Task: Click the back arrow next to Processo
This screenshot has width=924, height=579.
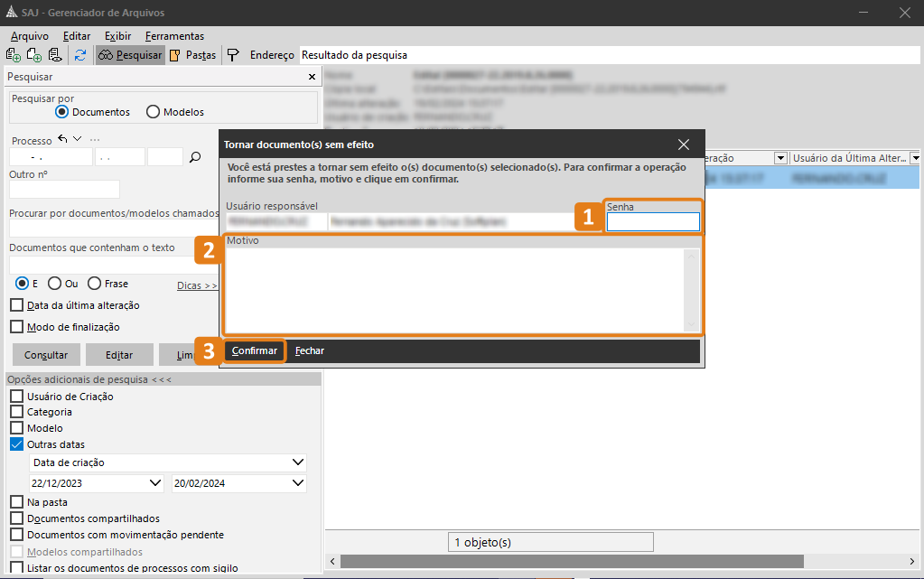Action: (62, 139)
